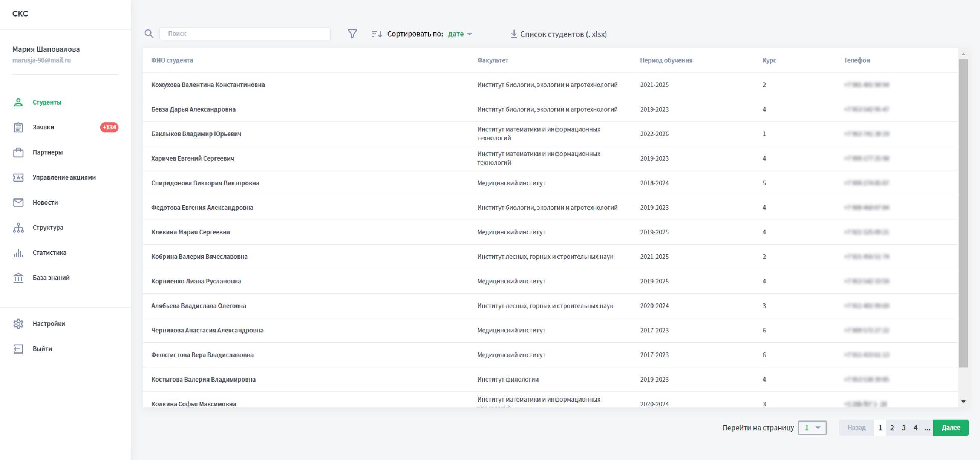Click the download arrow icon

(x=514, y=34)
